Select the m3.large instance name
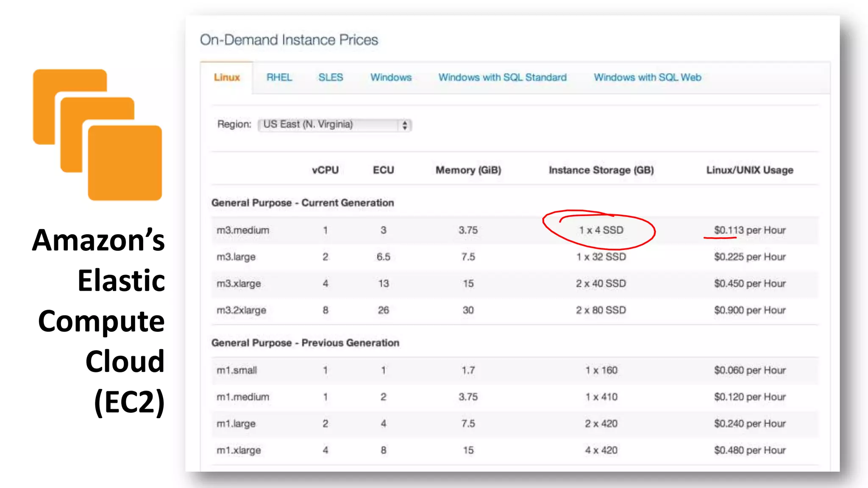This screenshot has height=488, width=868. (236, 257)
